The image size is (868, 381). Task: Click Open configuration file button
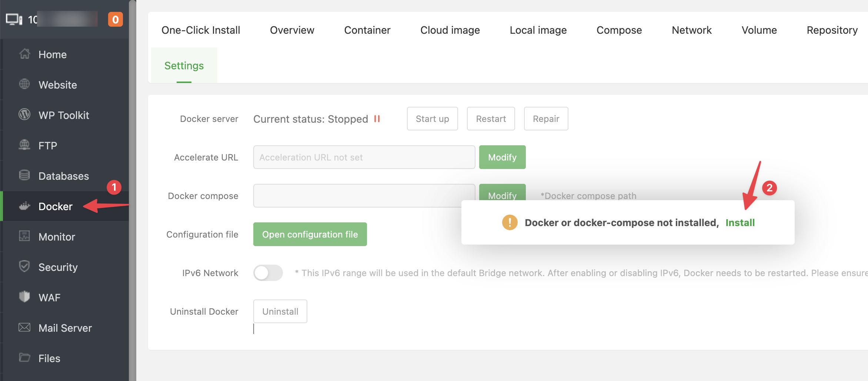tap(310, 234)
